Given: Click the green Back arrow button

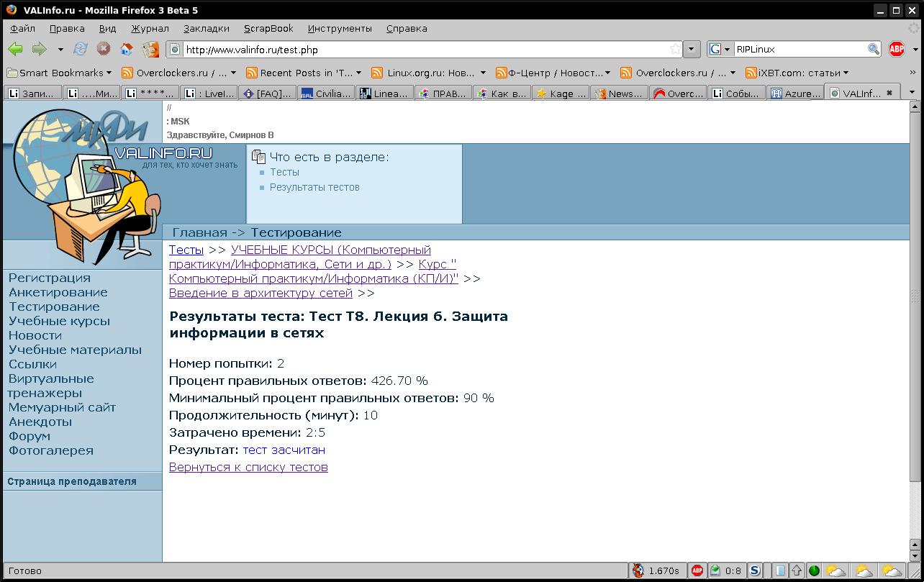Looking at the screenshot, I should (x=15, y=49).
